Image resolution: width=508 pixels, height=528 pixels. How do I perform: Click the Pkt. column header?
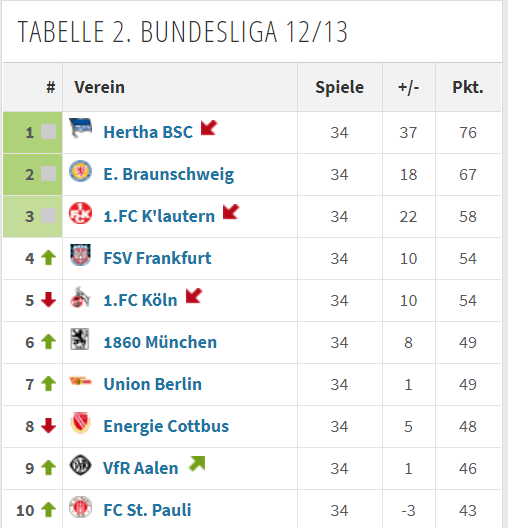click(468, 87)
